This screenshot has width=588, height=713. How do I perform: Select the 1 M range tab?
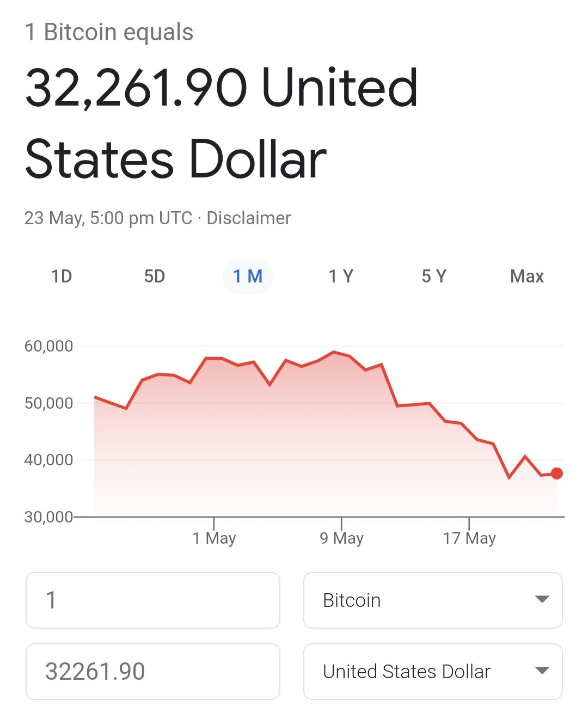[x=248, y=276]
